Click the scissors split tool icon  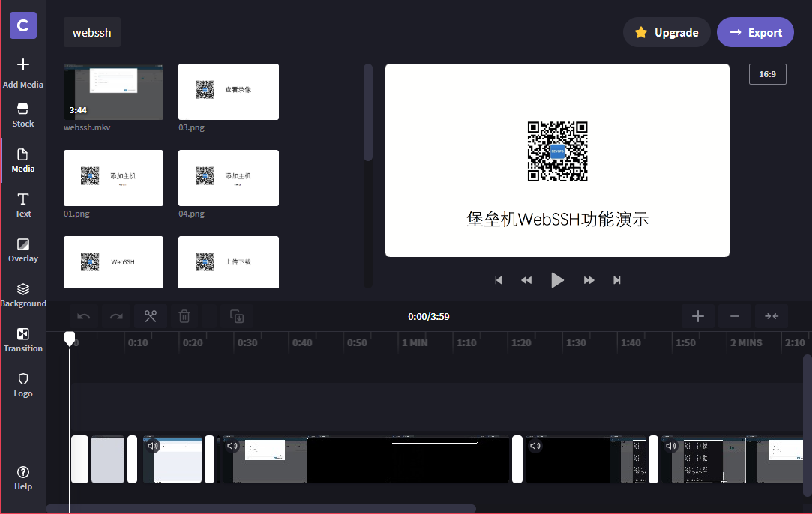(151, 316)
